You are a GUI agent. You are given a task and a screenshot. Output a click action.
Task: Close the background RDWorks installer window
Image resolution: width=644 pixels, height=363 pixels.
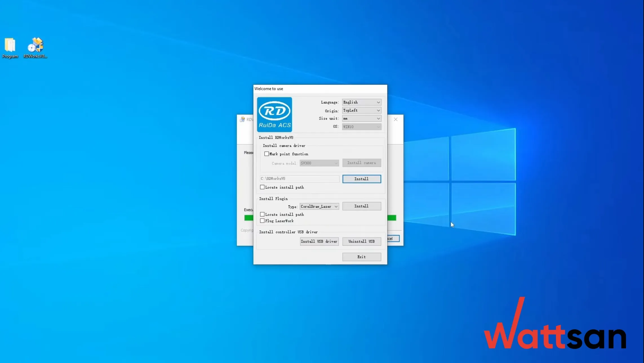click(x=396, y=119)
